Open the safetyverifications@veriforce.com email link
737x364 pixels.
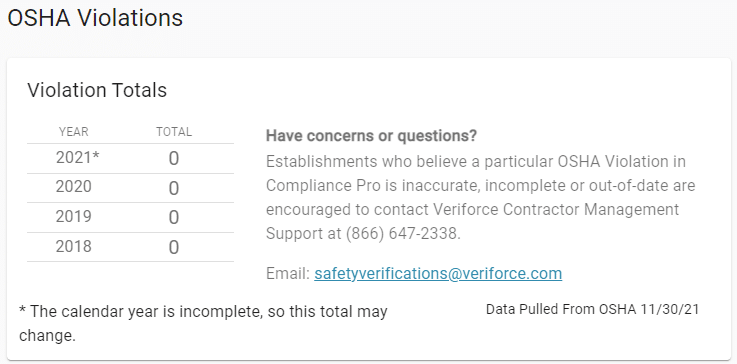(x=438, y=273)
